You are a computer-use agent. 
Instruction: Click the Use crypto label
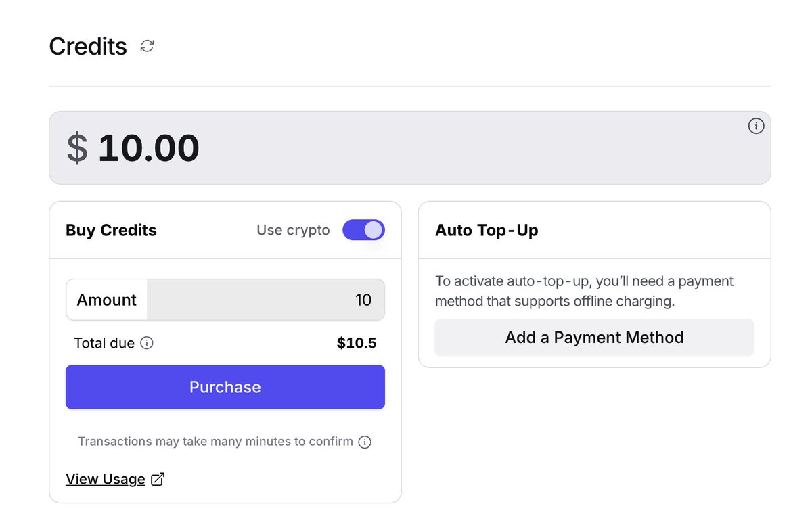[x=293, y=230]
